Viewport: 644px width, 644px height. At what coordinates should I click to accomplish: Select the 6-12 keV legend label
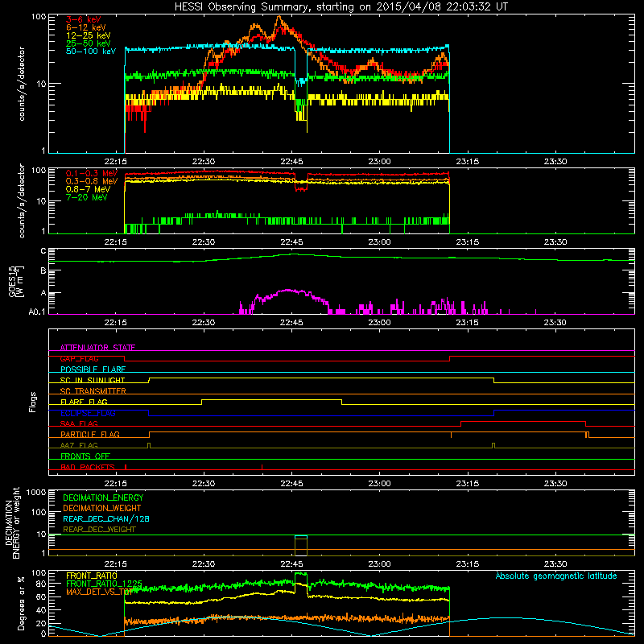pyautogui.click(x=85, y=27)
